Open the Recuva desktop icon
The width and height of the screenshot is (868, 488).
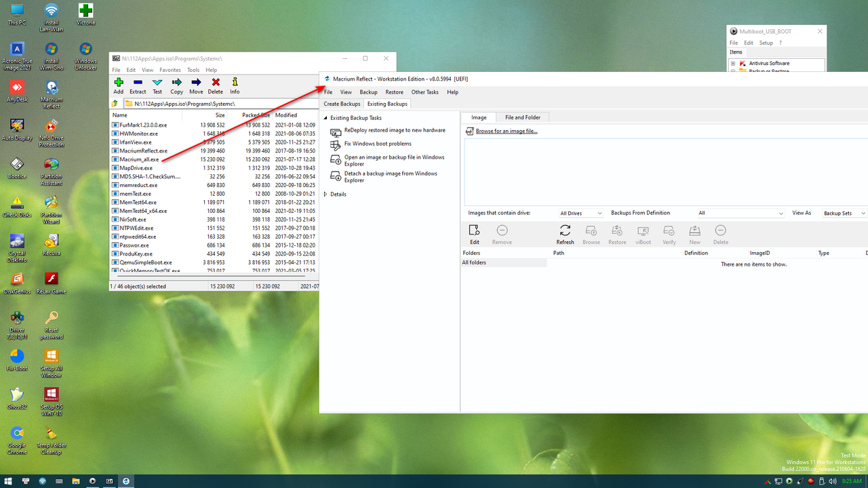point(51,245)
